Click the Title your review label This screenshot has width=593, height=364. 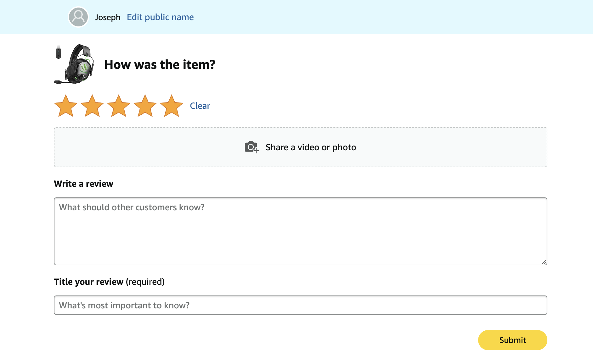click(109, 282)
